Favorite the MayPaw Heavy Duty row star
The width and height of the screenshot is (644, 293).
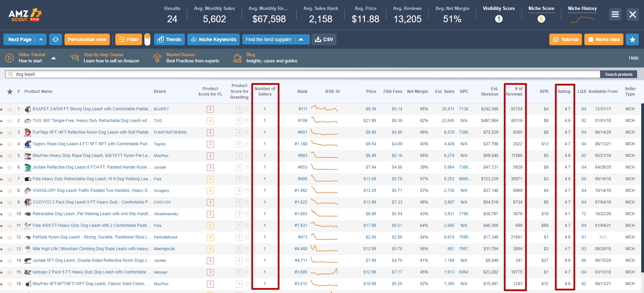pyautogui.click(x=10, y=156)
